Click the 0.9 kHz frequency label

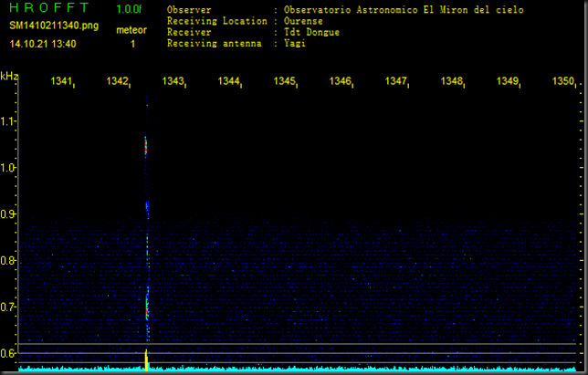click(x=7, y=214)
